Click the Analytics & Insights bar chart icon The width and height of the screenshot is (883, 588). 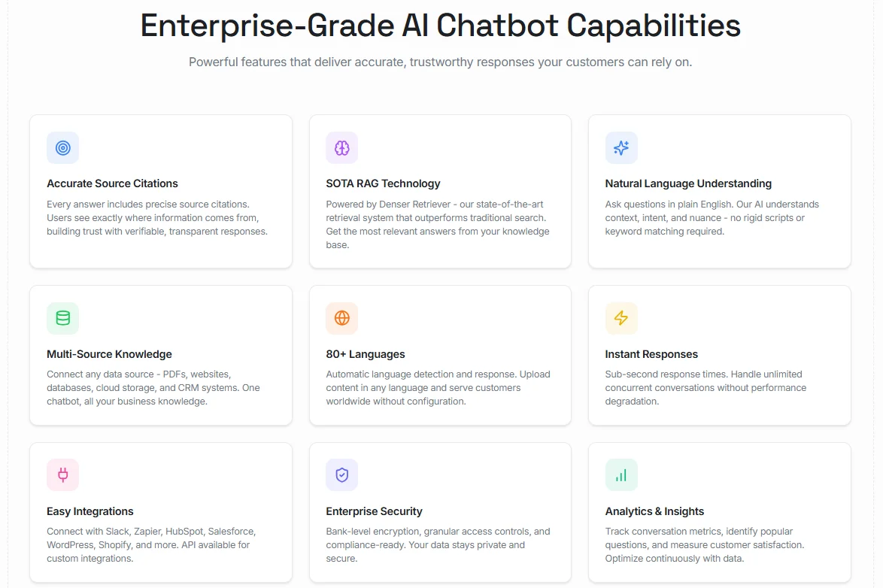pos(621,474)
